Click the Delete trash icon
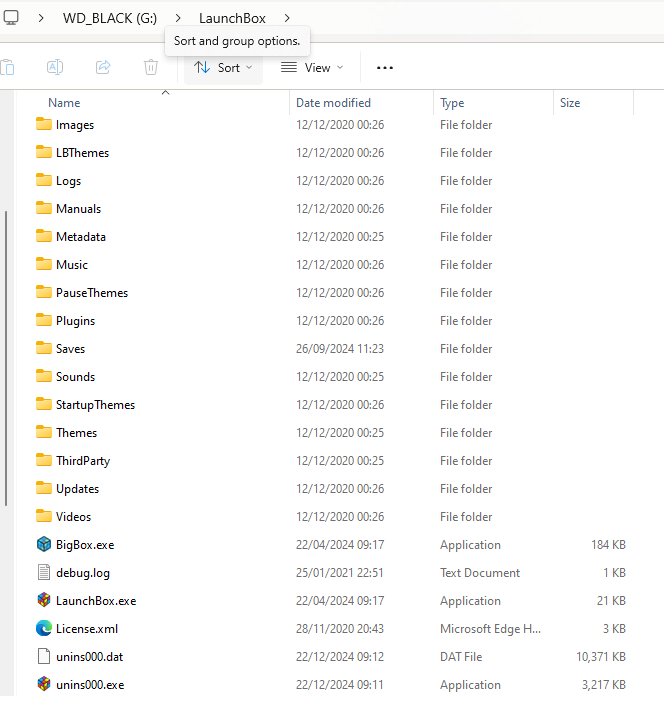The width and height of the screenshot is (664, 705). click(151, 67)
